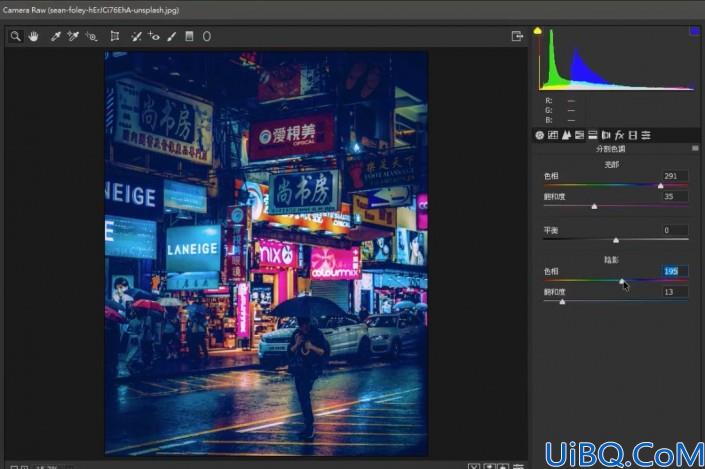This screenshot has width=705, height=469.
Task: Toggle shadow clipping warning in histogram
Action: [x=537, y=31]
